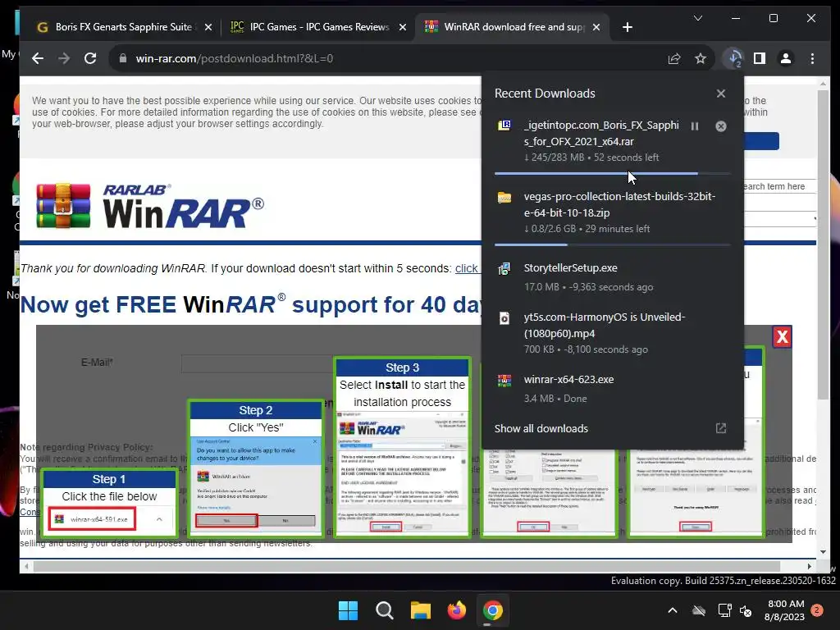The image size is (840, 630).
Task: Select the WinRAR download free tab
Action: [513, 27]
